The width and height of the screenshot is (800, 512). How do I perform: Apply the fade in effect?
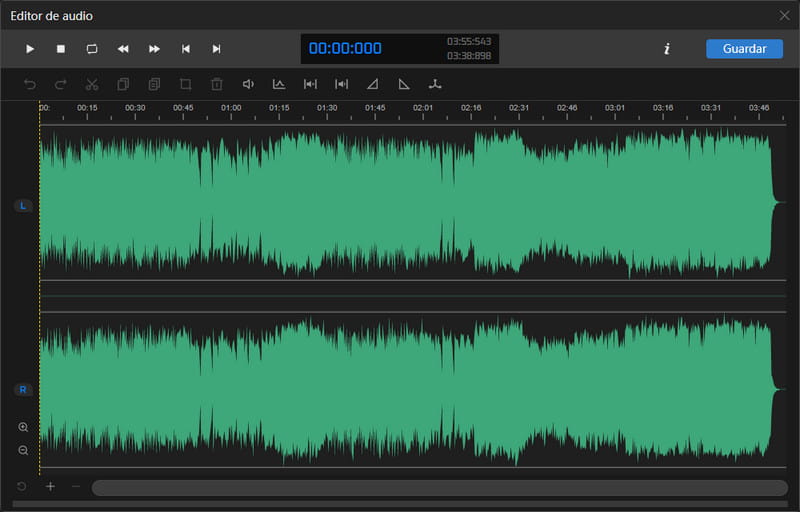click(372, 84)
